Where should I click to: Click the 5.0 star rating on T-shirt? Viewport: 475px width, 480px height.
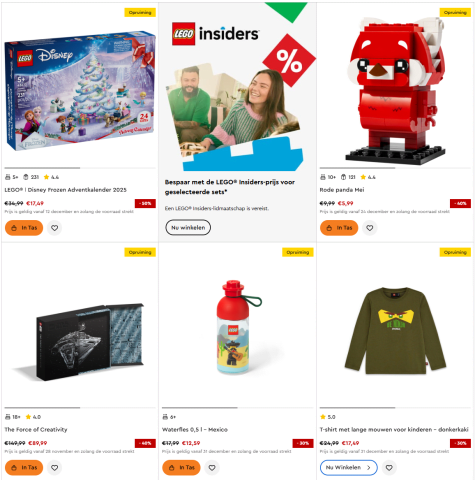pyautogui.click(x=328, y=417)
